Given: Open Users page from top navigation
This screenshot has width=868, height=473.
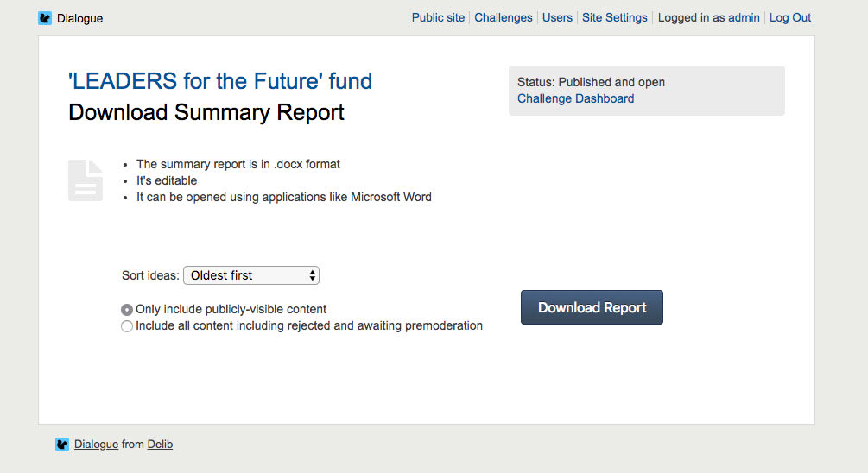Looking at the screenshot, I should (x=557, y=18).
